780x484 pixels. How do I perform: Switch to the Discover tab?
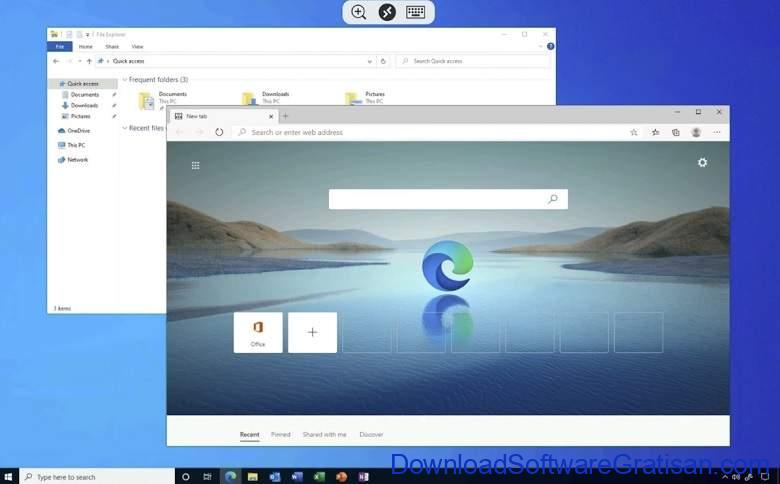tap(371, 435)
